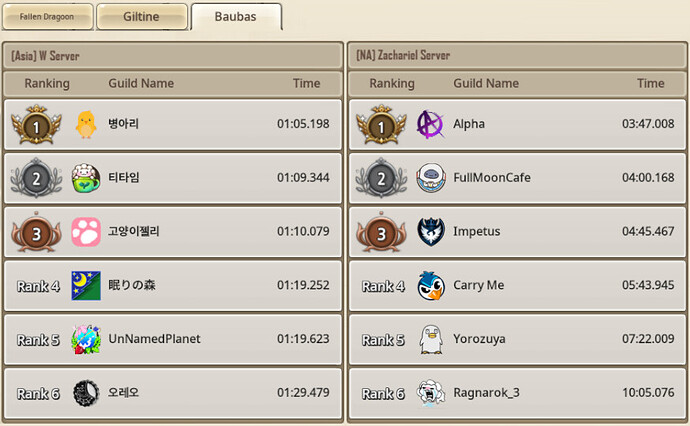
Task: Click the moon and stars guild emblem
Action: pos(86,286)
